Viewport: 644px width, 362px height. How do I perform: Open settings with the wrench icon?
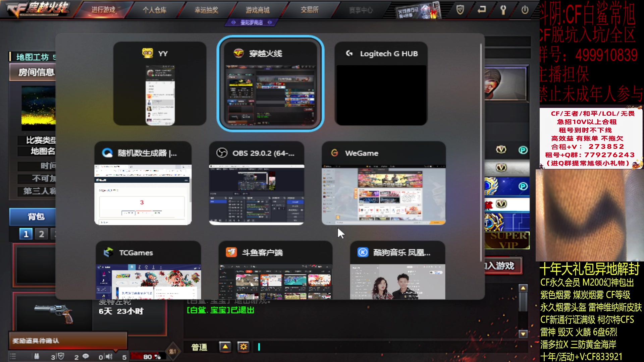(x=503, y=10)
